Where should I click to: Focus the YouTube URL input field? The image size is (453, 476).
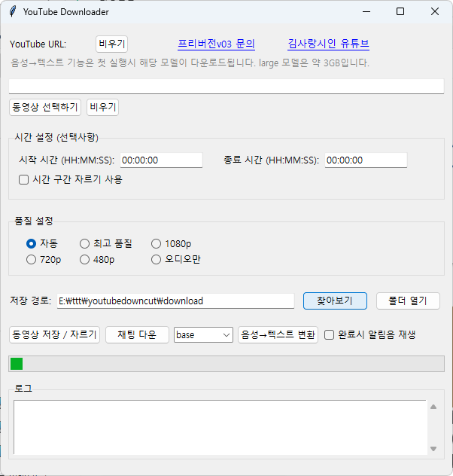click(226, 86)
